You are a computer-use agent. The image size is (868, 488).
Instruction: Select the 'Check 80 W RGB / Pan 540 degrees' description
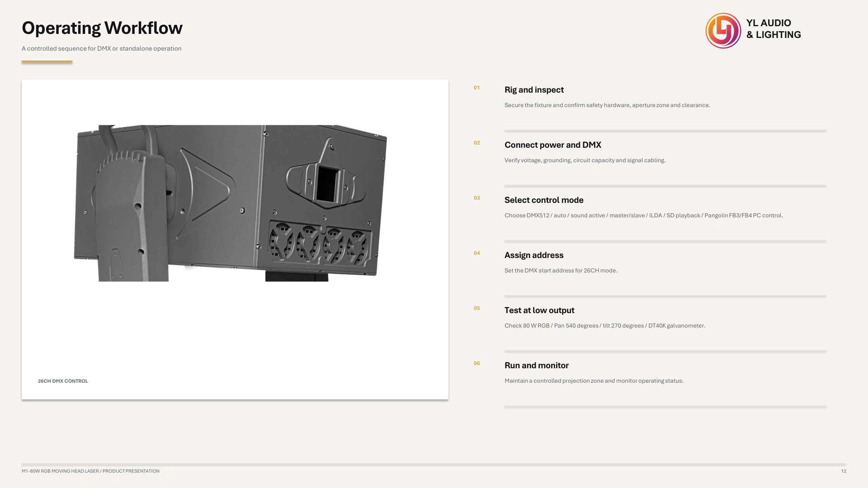coord(605,326)
